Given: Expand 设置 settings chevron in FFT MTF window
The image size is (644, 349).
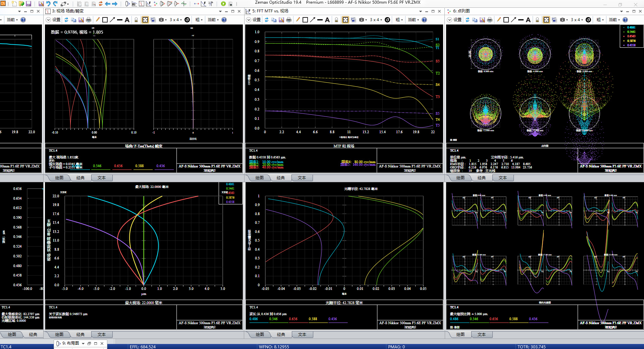Looking at the screenshot, I should [x=249, y=20].
